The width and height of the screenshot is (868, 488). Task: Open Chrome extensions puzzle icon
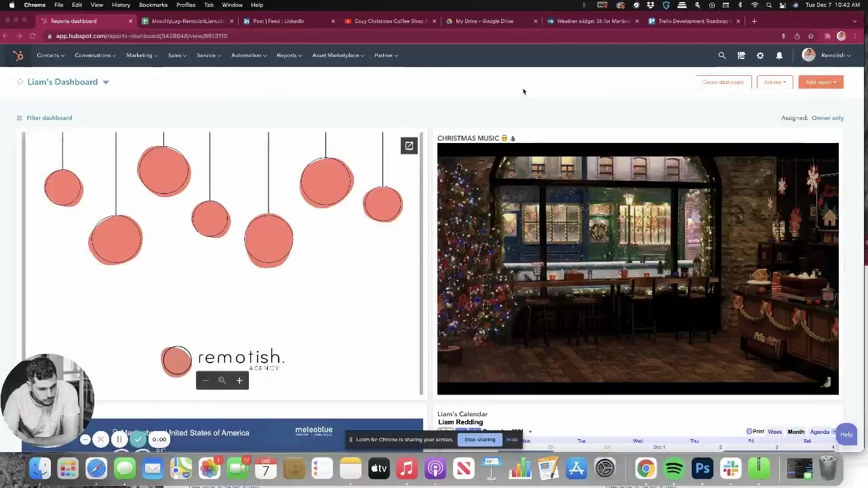pos(827,36)
